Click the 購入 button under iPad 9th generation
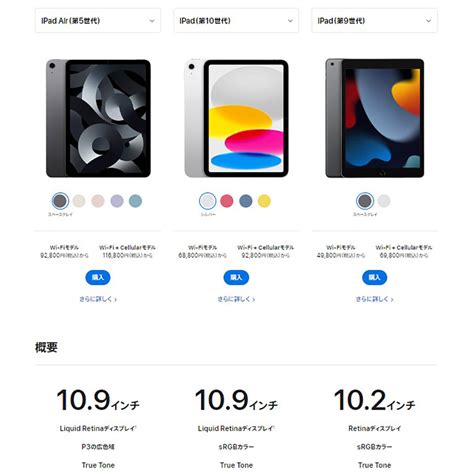The height and width of the screenshot is (475, 474). point(375,277)
